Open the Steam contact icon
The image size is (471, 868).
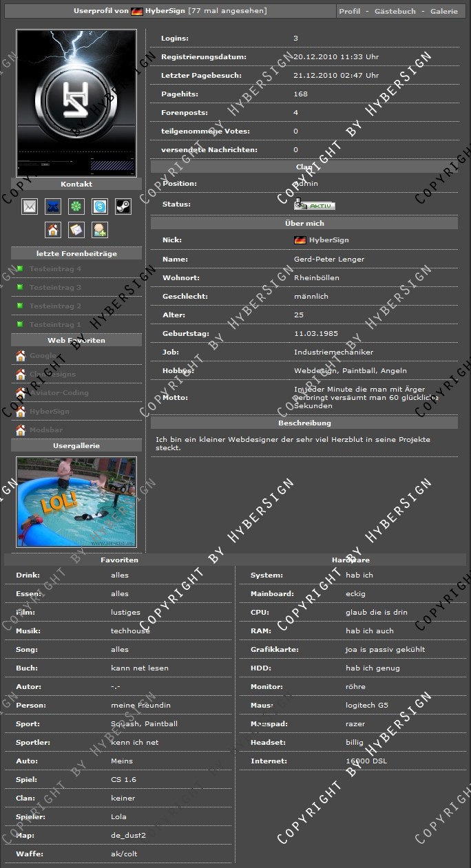pyautogui.click(x=123, y=207)
